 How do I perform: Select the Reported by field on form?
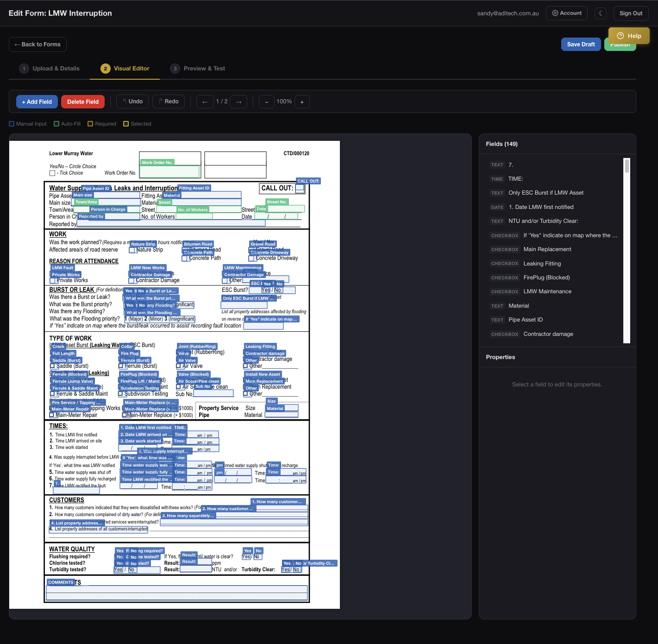point(171,223)
